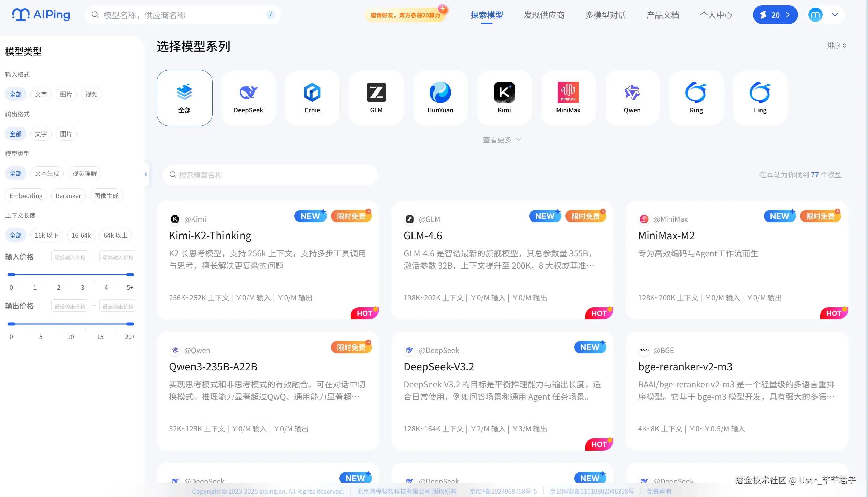Choose the GLM series icon
This screenshot has width=868, height=497.
pyautogui.click(x=376, y=93)
